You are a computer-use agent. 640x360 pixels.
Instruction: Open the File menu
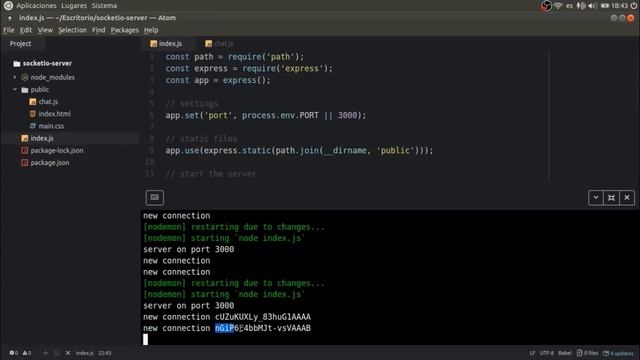[9, 30]
